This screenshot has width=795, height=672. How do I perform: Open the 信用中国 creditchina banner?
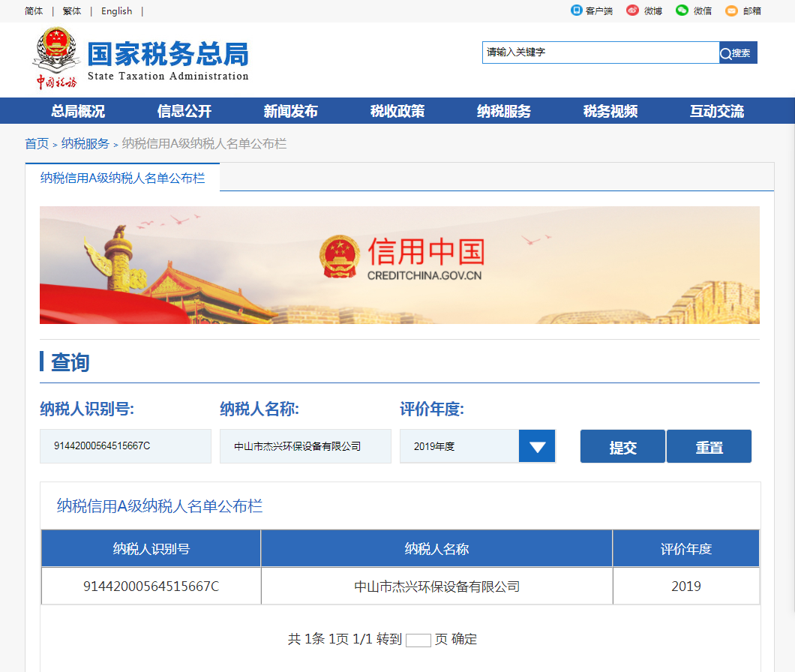tap(400, 265)
